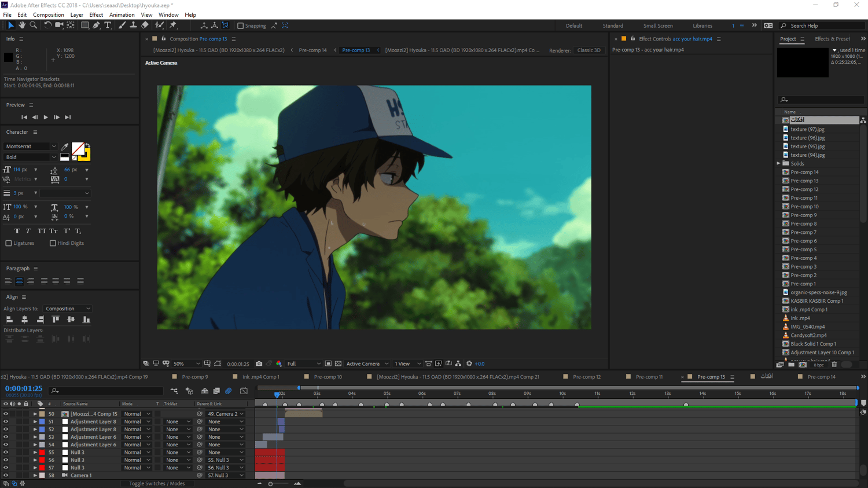
Task: Take a snapshot with camera icon
Action: [259, 364]
